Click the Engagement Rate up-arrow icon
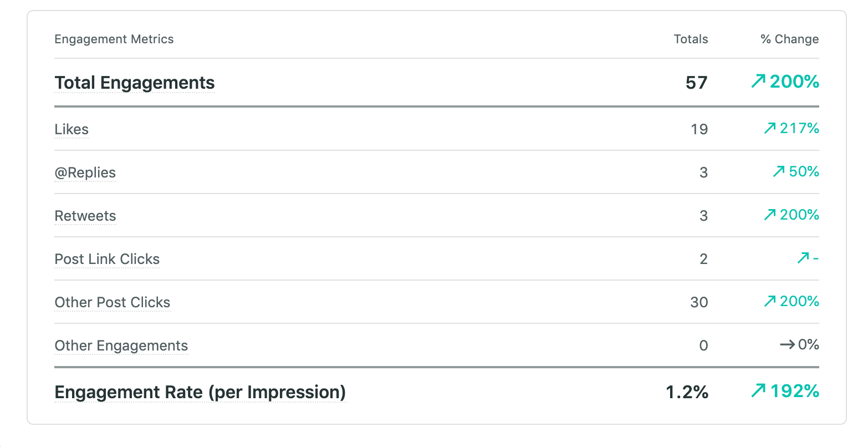Screen dimensions: 868x447 coord(758,392)
